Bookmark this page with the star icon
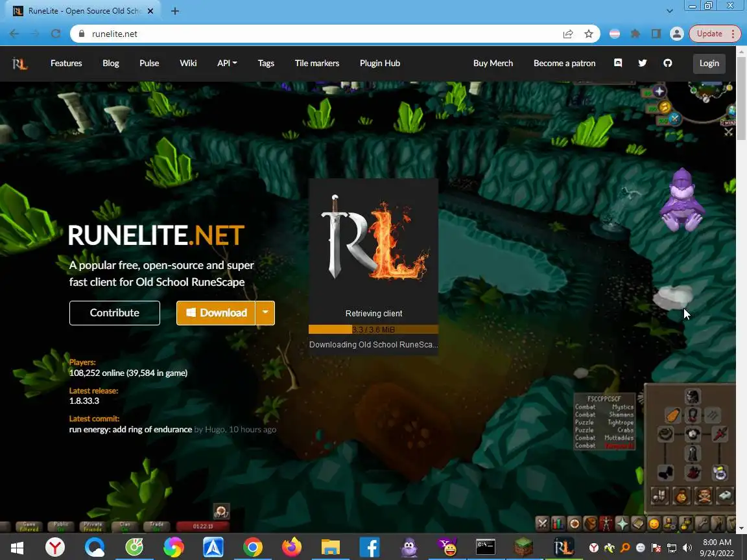 (x=589, y=34)
